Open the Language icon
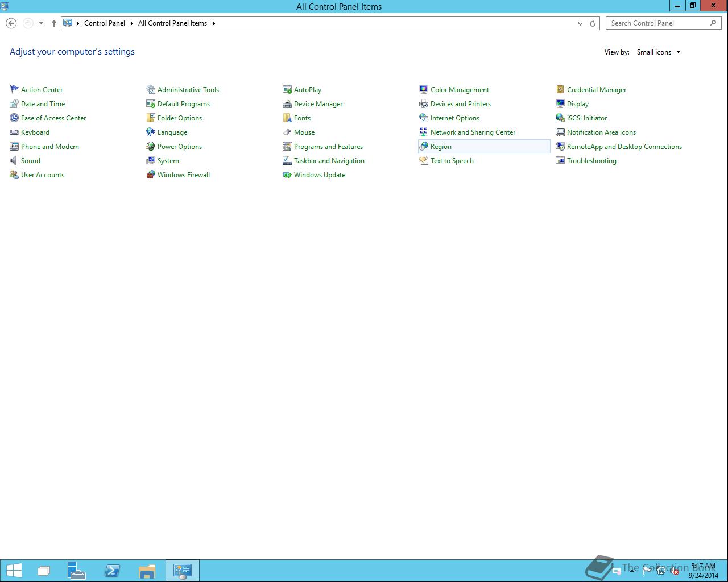This screenshot has width=728, height=582. point(151,132)
